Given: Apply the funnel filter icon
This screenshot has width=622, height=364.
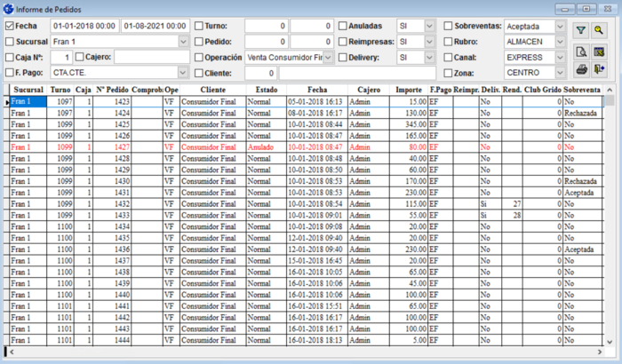Looking at the screenshot, I should pyautogui.click(x=581, y=30).
